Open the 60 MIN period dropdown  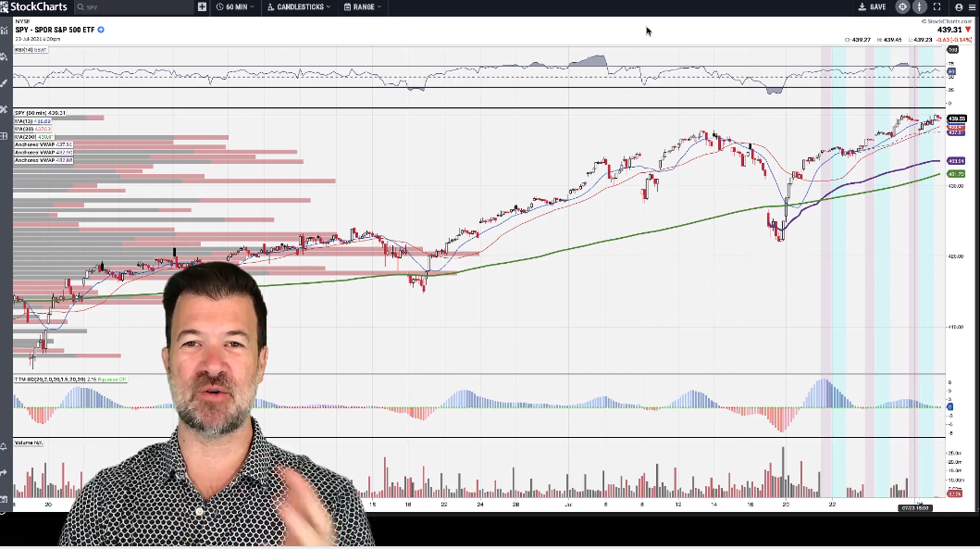235,6
